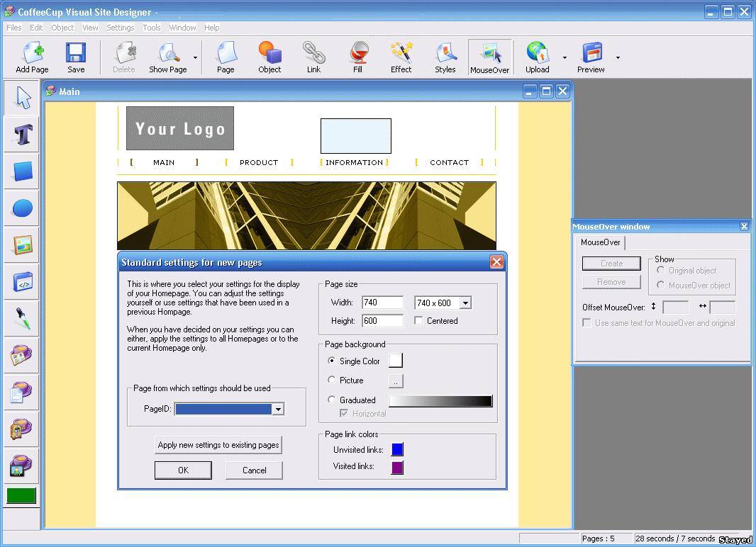This screenshot has height=547, width=756.
Task: Expand the Show Page dropdown arrow
Action: (195, 58)
